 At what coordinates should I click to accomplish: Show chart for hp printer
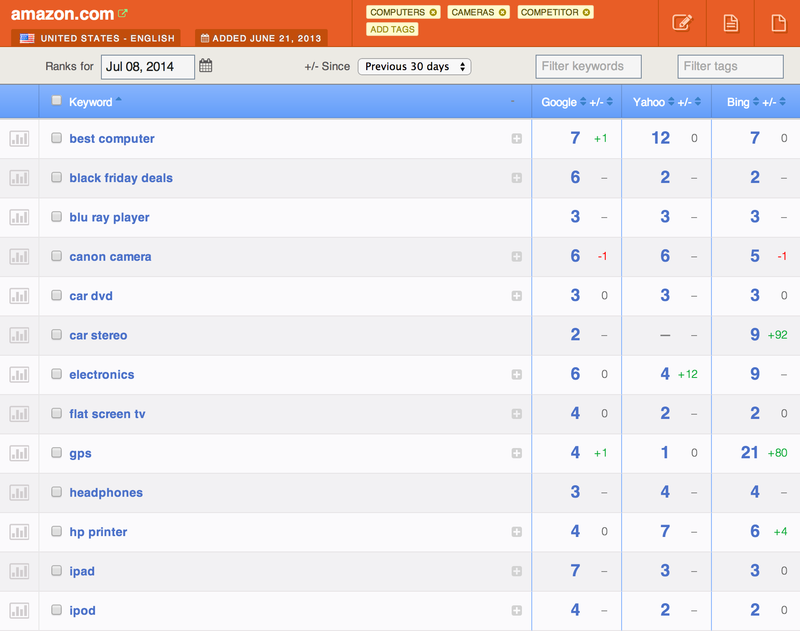(19, 532)
